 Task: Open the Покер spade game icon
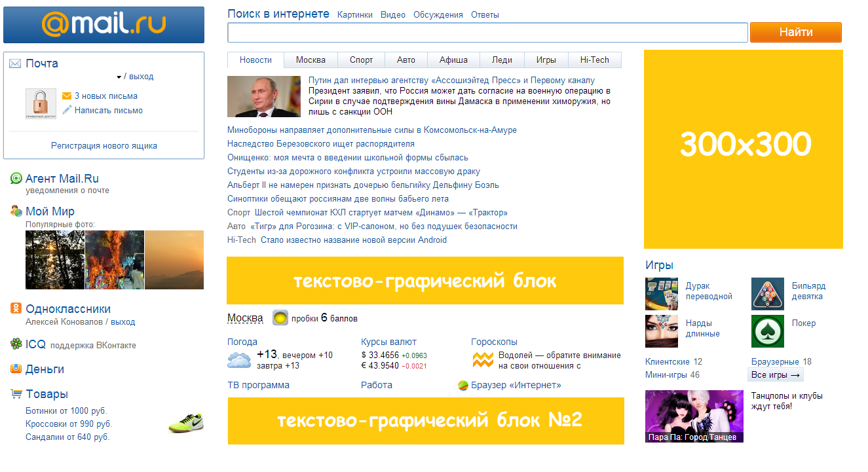pyautogui.click(x=768, y=331)
